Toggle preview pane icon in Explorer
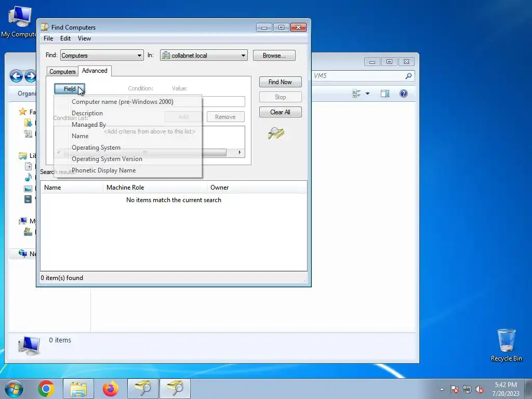 [385, 94]
